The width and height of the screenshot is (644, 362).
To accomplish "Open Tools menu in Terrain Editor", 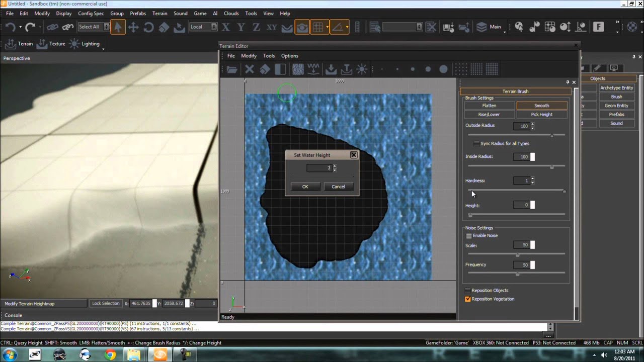I will 269,56.
